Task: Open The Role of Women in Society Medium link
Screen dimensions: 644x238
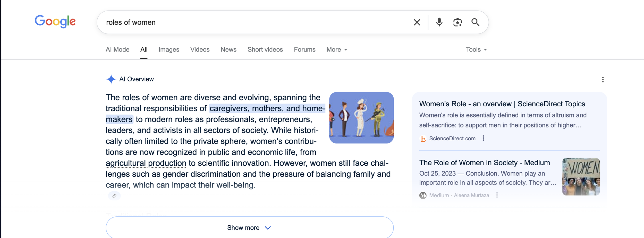Action: click(484, 163)
